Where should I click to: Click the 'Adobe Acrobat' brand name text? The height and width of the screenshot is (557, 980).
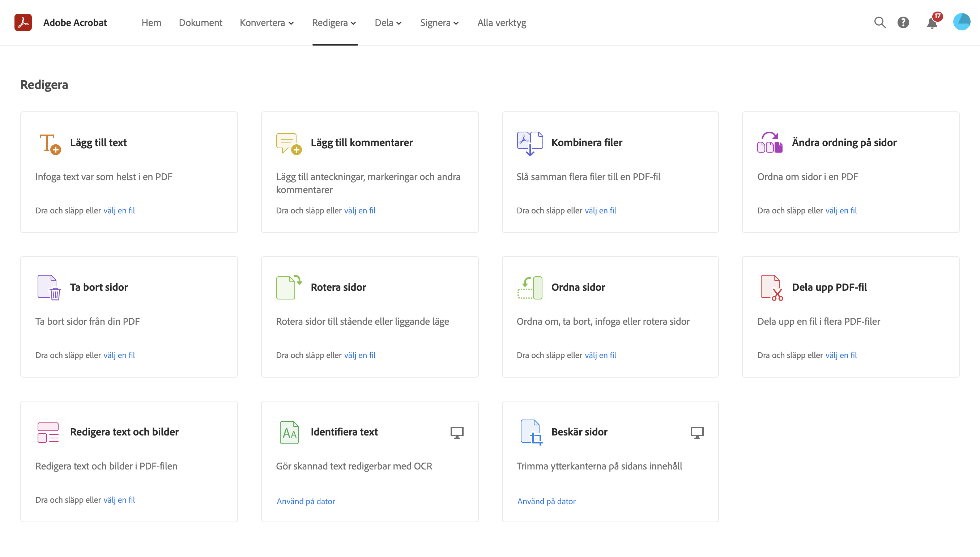(75, 22)
